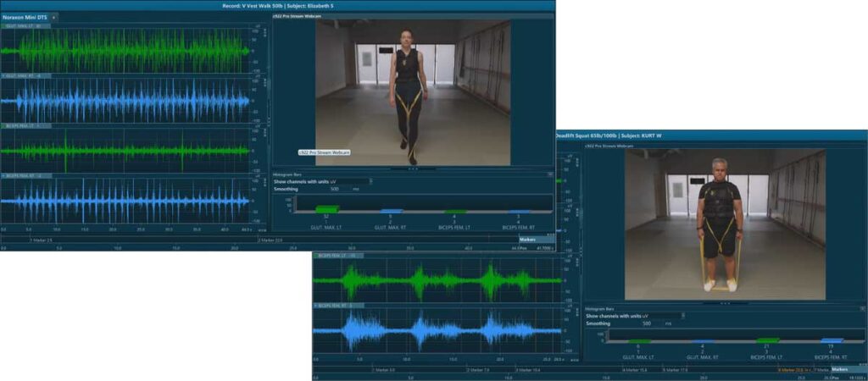Jump to '2 Marker 22.0' on Elizabeth timeline
Viewport: 868px width, 381px height.
tap(271, 240)
